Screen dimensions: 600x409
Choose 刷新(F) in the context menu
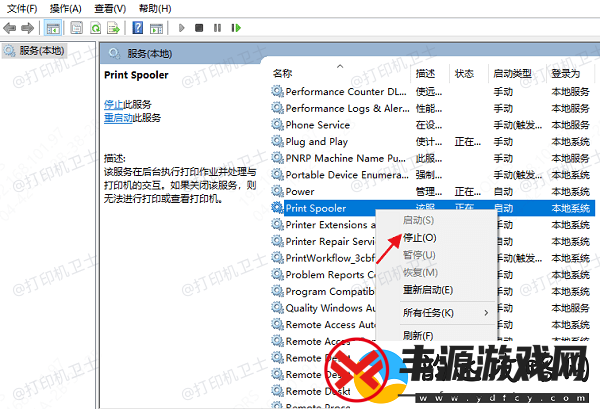(418, 336)
